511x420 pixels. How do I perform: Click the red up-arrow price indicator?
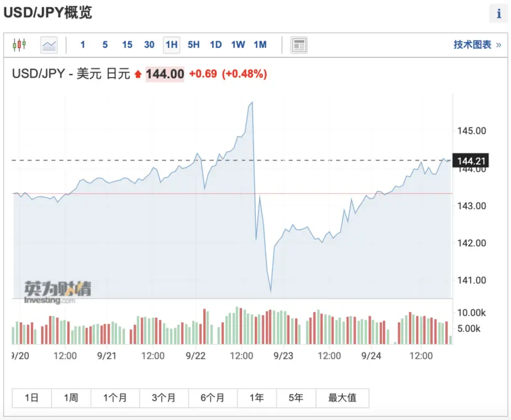click(x=138, y=75)
